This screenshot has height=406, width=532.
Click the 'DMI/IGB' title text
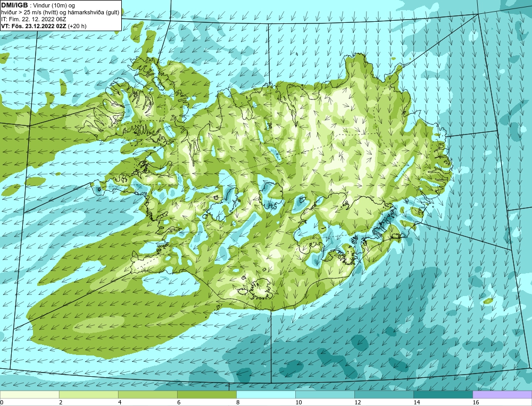[x=14, y=5]
